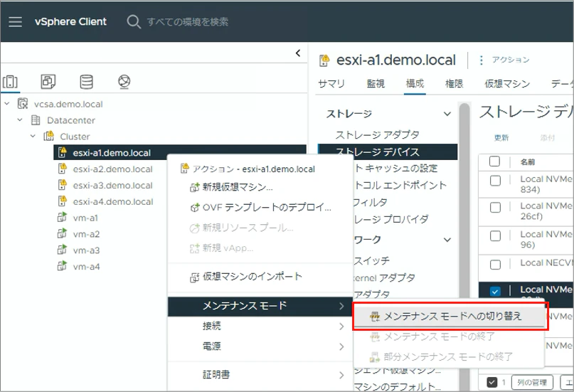Collapse the Datacenter tree node
The width and height of the screenshot is (574, 392).
pos(20,120)
